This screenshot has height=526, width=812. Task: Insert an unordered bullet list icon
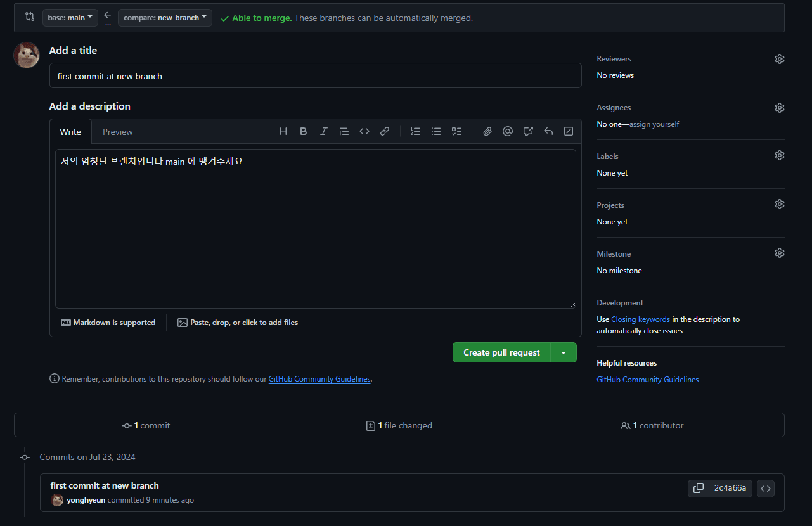tap(436, 131)
